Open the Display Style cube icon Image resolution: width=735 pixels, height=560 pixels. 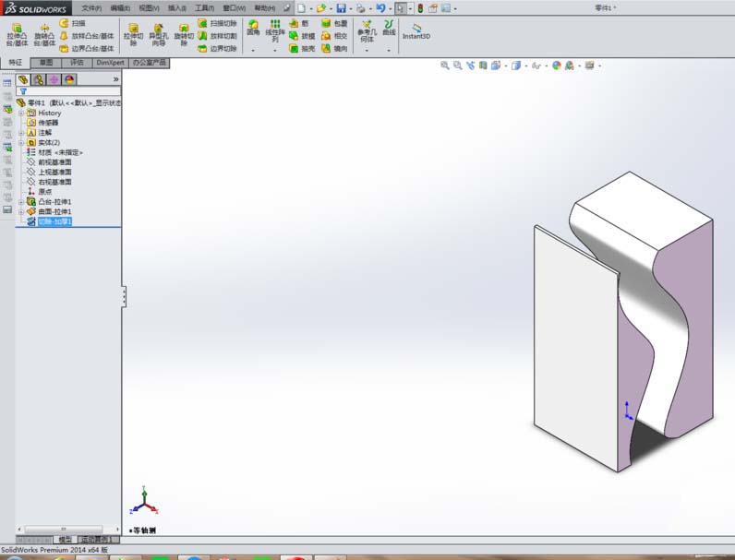point(515,66)
